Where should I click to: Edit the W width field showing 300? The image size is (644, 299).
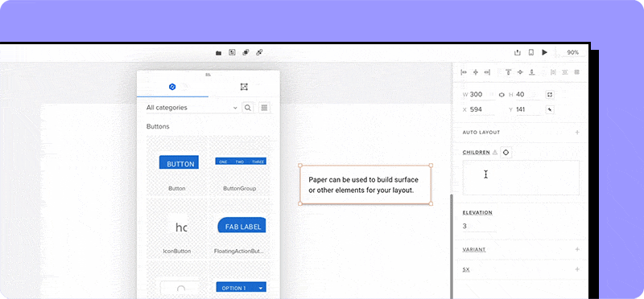point(482,95)
